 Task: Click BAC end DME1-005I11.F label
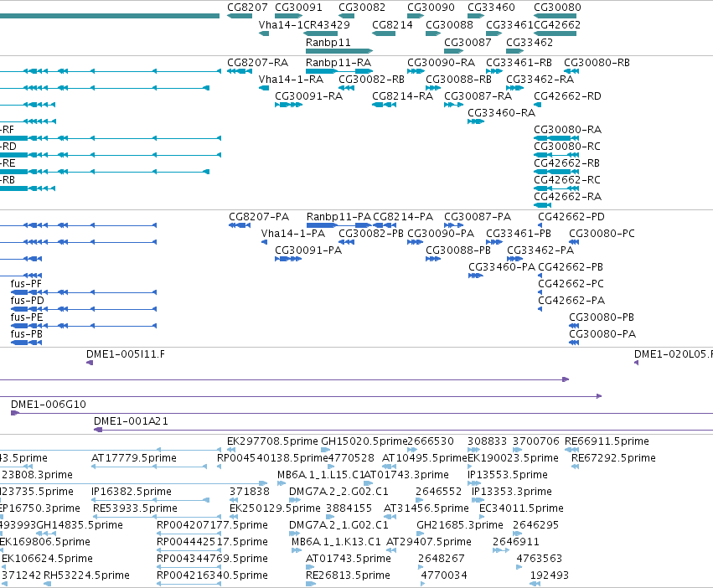tap(126, 353)
